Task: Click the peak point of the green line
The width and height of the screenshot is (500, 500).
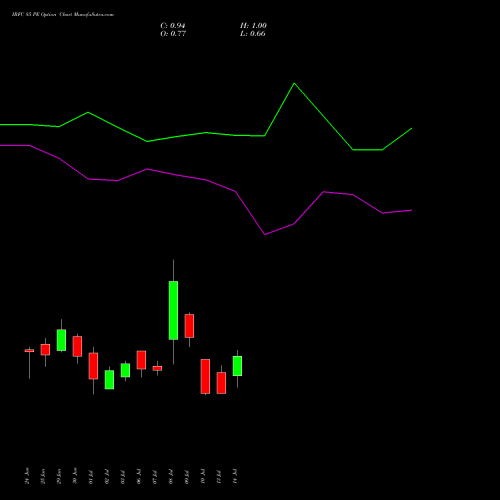Action: [294, 83]
